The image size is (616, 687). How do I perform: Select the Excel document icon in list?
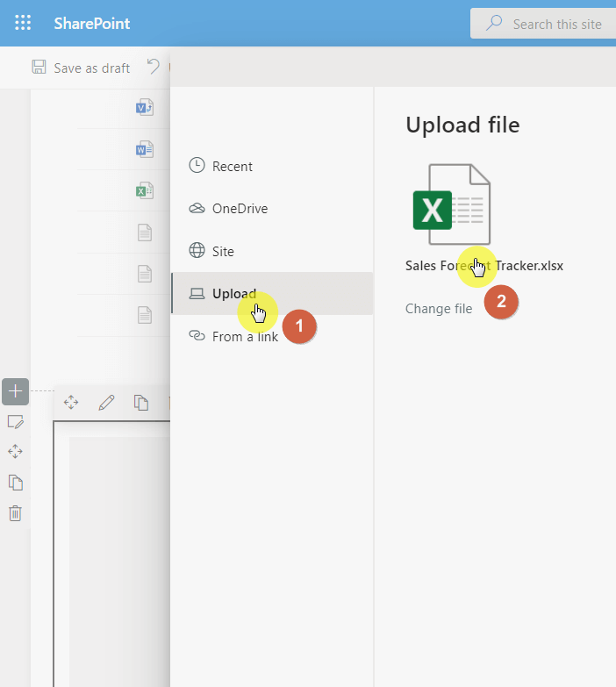click(x=145, y=190)
